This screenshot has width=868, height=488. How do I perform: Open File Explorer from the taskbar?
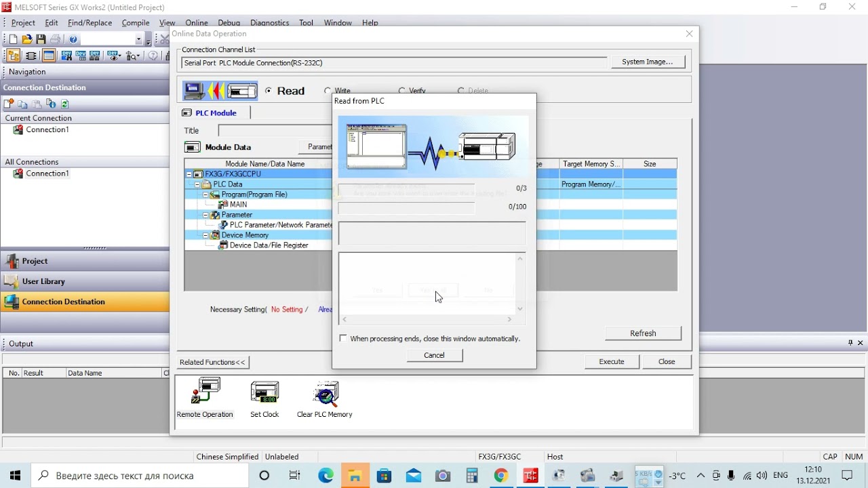point(355,476)
